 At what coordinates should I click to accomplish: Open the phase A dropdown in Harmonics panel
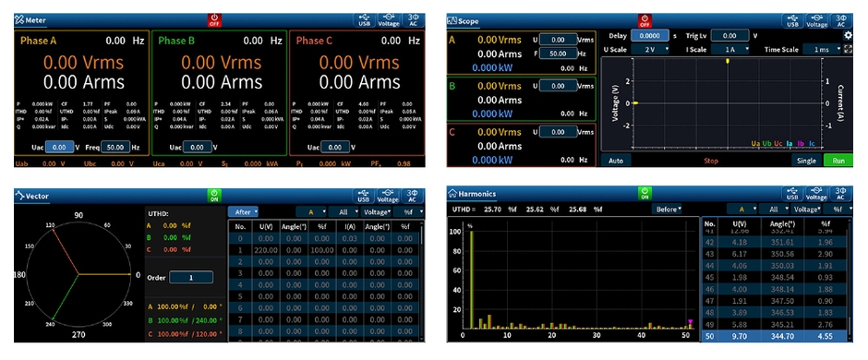(741, 209)
